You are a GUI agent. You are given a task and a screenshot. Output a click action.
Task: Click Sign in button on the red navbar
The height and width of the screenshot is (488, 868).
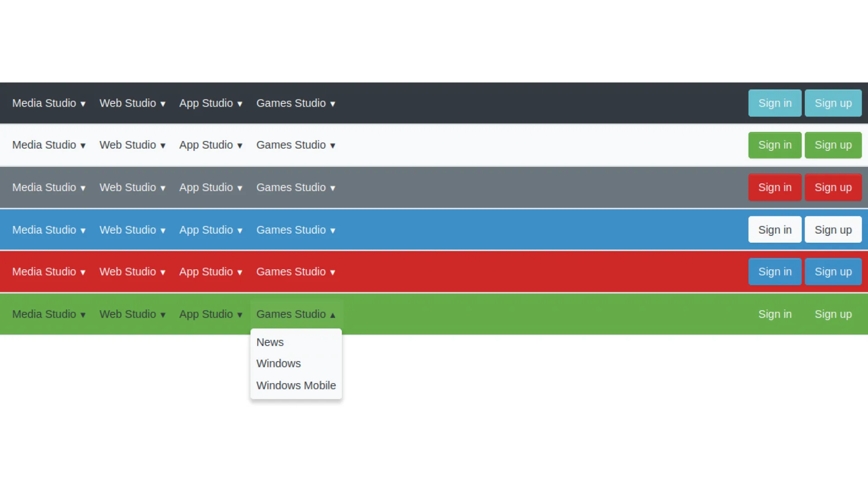[x=774, y=272]
